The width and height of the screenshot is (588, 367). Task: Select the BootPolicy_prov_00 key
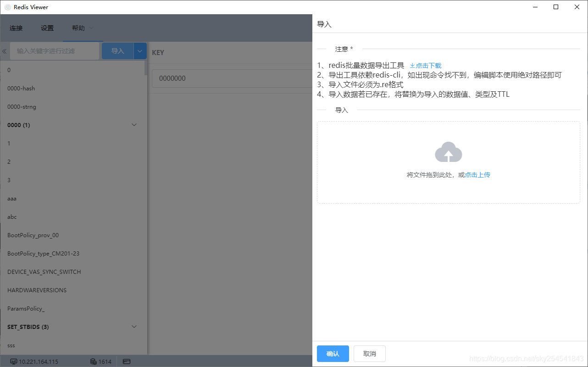[33, 235]
